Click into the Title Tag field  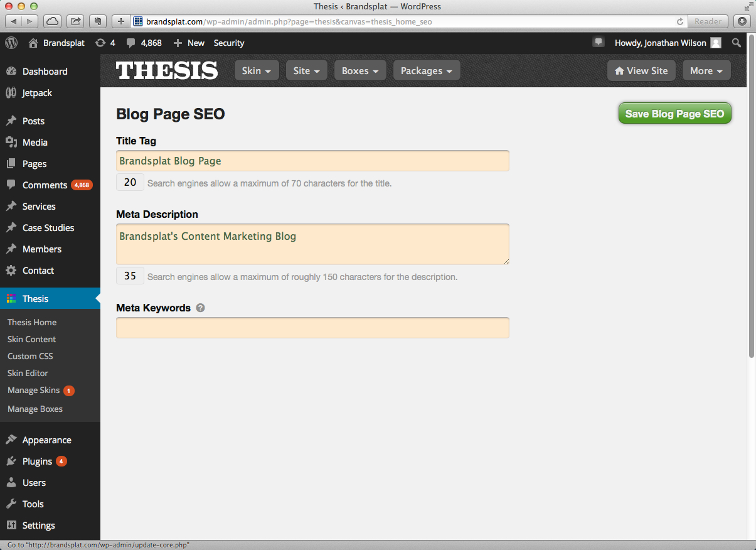312,161
